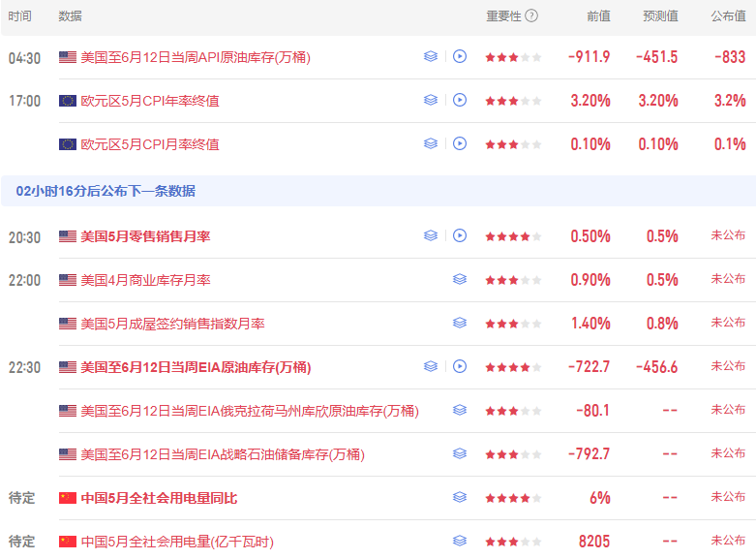Click 未公布 in 美国5月零售销售月率 row
The height and width of the screenshot is (559, 756).
728,235
